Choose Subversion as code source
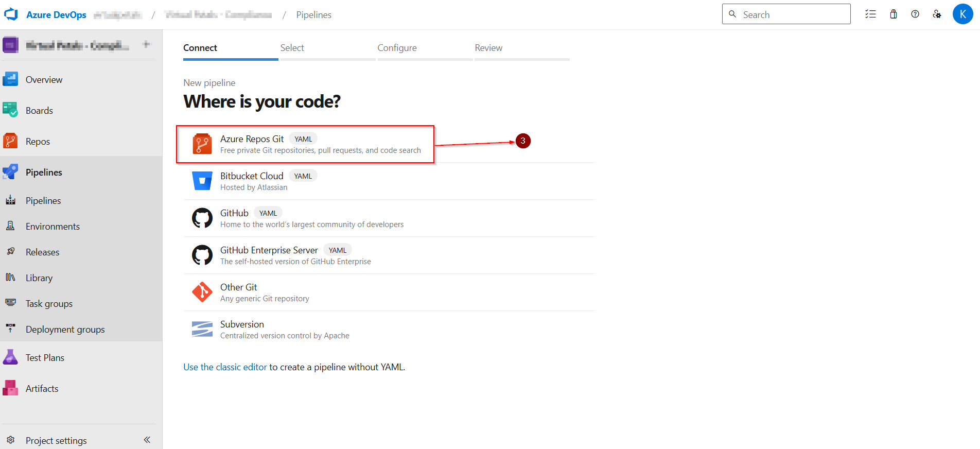980x449 pixels. (389, 330)
